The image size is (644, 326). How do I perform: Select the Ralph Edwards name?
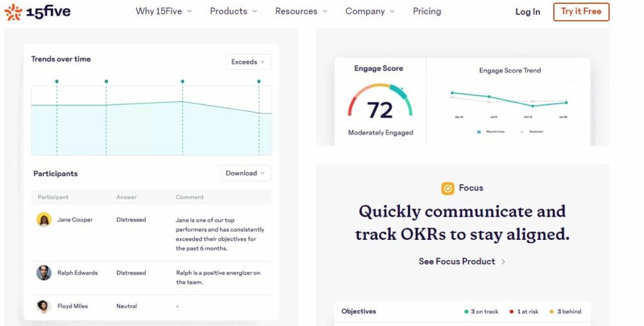pyautogui.click(x=77, y=273)
